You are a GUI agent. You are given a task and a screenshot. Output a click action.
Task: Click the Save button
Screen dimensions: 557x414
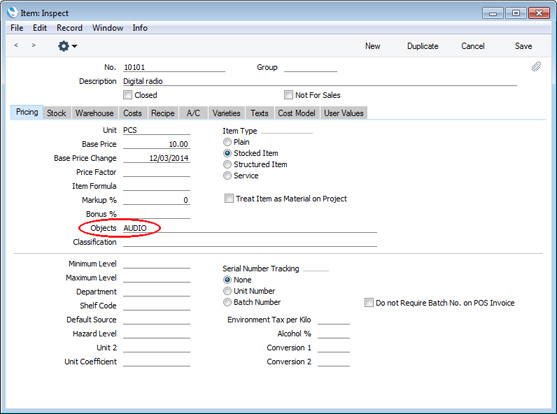523,46
